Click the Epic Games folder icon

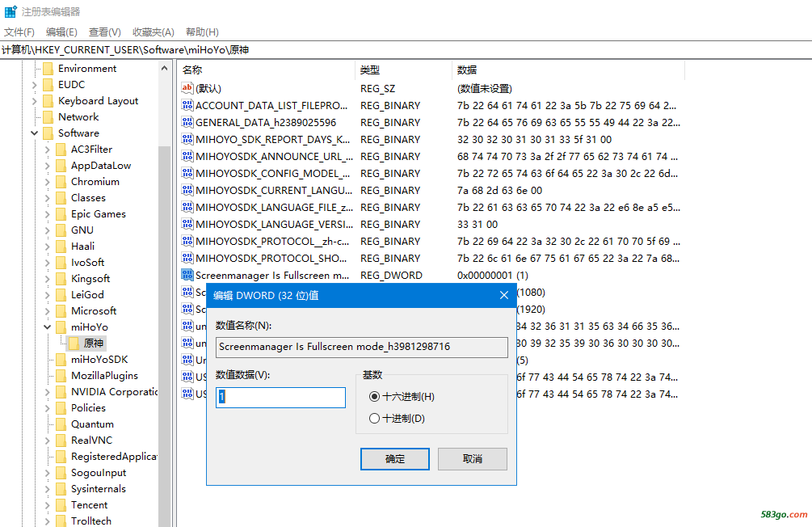61,213
